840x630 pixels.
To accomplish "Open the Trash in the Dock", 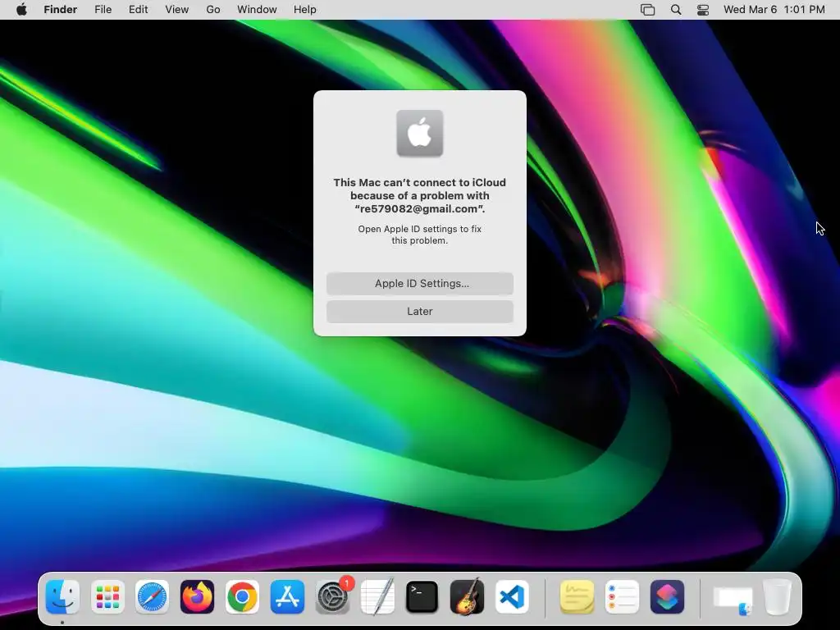I will tap(778, 596).
